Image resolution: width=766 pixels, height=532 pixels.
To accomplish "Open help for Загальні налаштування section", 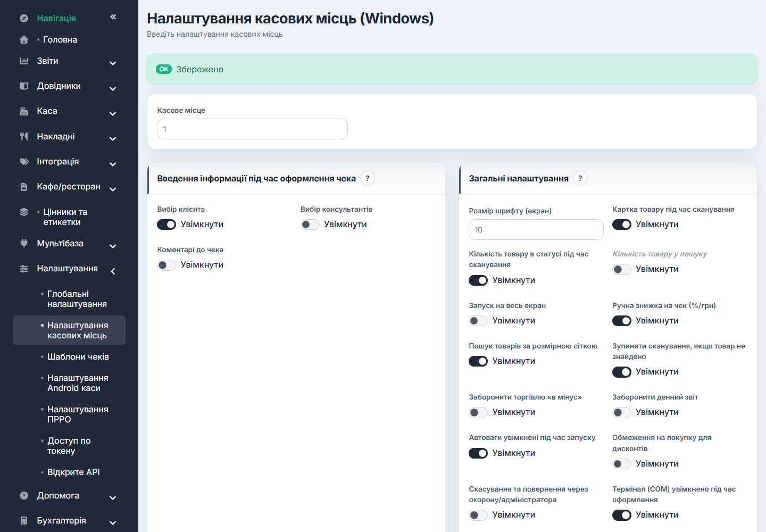I will 580,178.
